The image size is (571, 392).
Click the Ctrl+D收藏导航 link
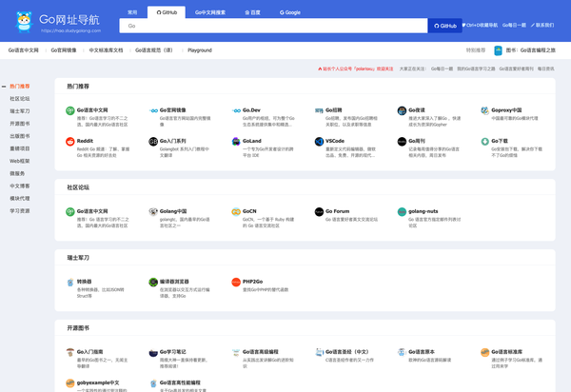pyautogui.click(x=480, y=25)
